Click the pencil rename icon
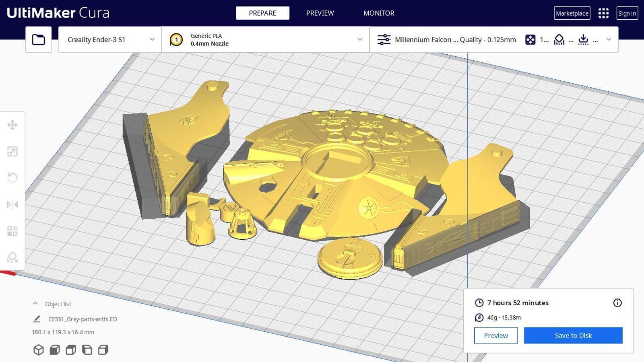 pos(37,319)
